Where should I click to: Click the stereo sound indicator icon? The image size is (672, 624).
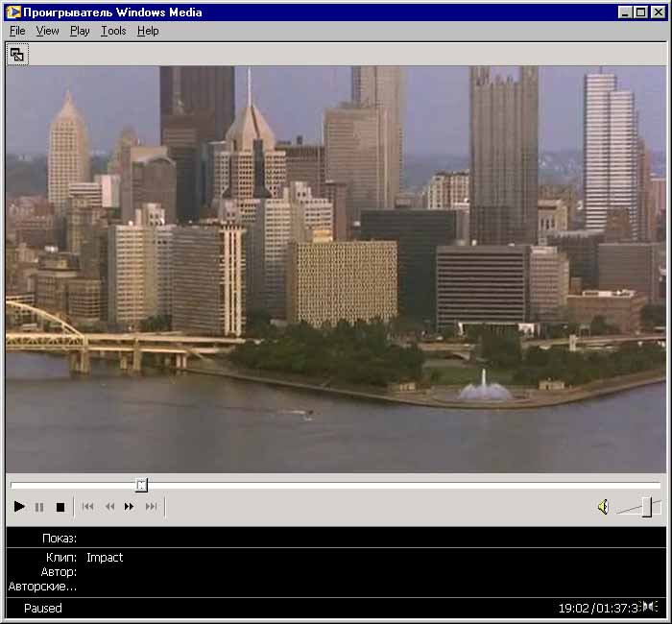650,607
